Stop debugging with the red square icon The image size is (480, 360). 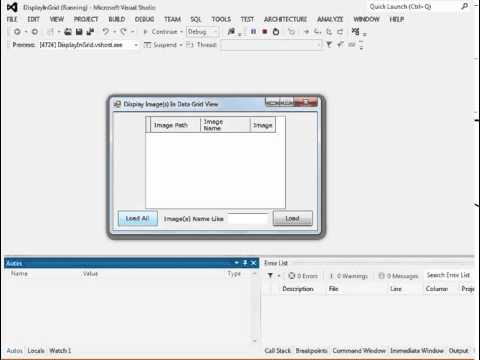[265, 32]
